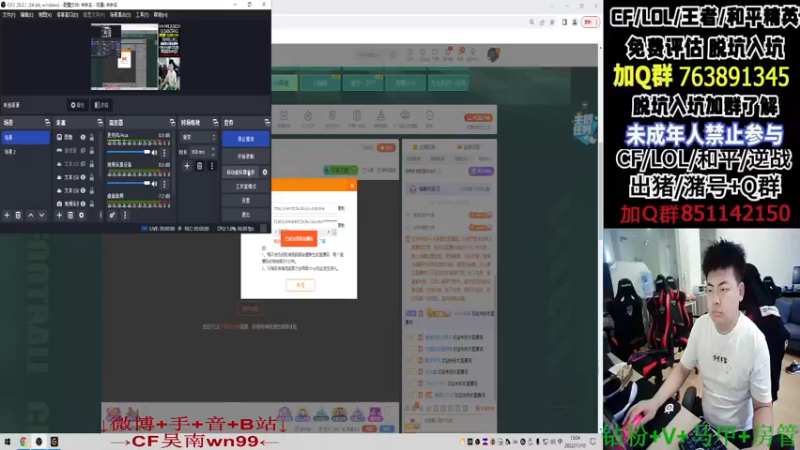Click the stream URL field in popup
The height and width of the screenshot is (450, 800).
coord(304,208)
